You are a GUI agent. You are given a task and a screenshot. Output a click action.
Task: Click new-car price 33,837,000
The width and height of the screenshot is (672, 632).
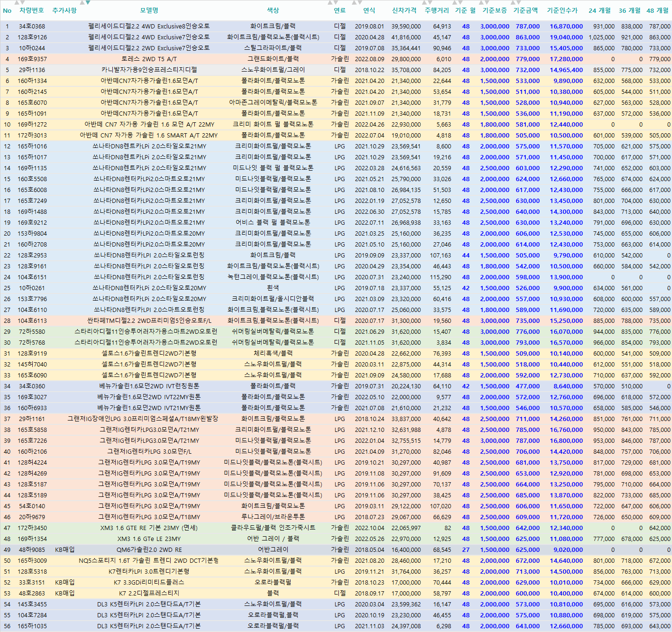406,419
